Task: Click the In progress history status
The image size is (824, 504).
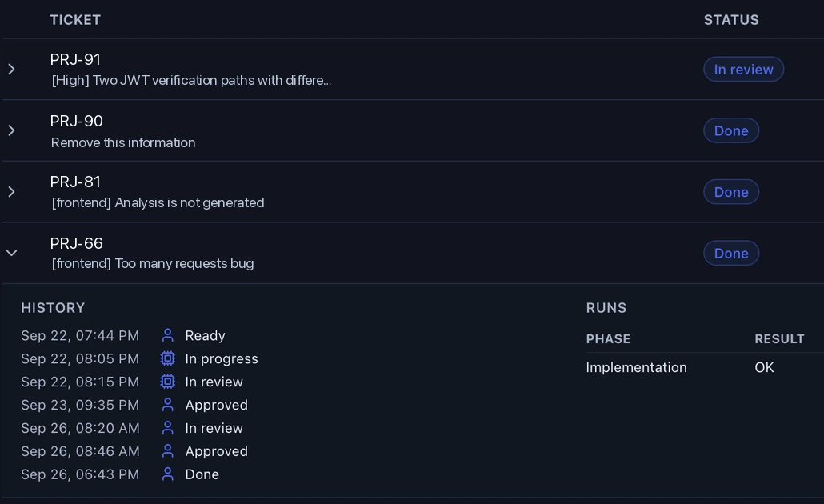Action: click(222, 359)
